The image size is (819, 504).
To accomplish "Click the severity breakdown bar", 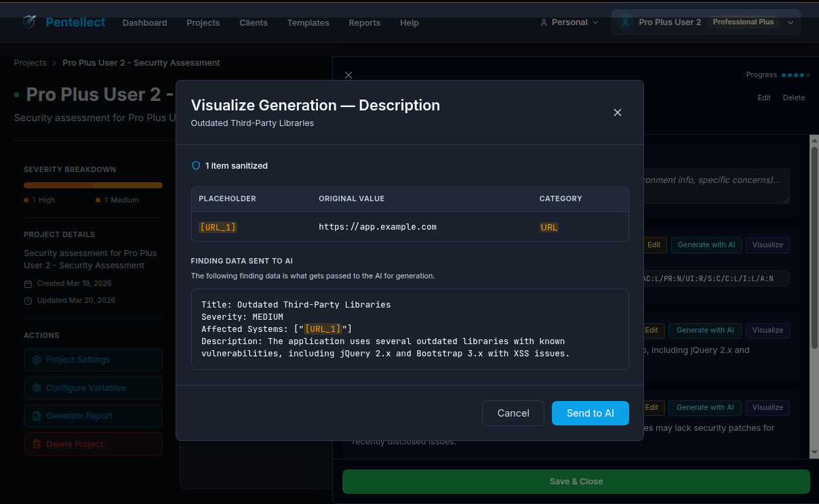I will [x=93, y=185].
